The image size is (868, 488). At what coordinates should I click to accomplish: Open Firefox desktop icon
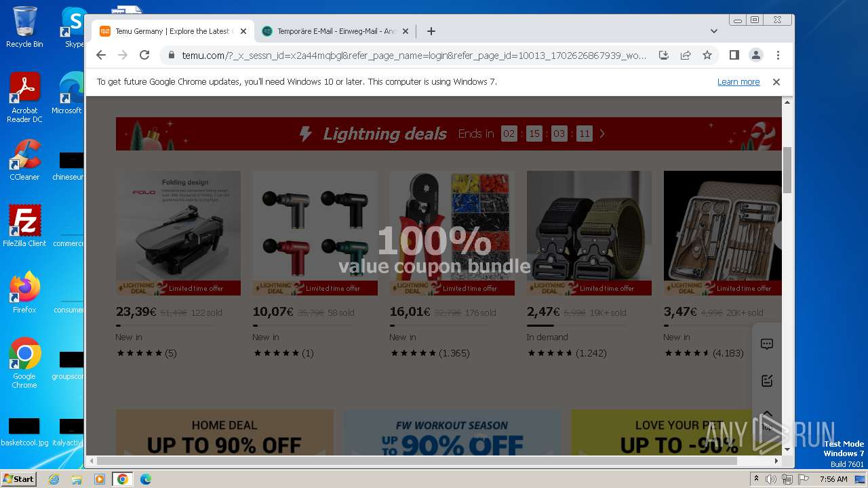point(24,293)
